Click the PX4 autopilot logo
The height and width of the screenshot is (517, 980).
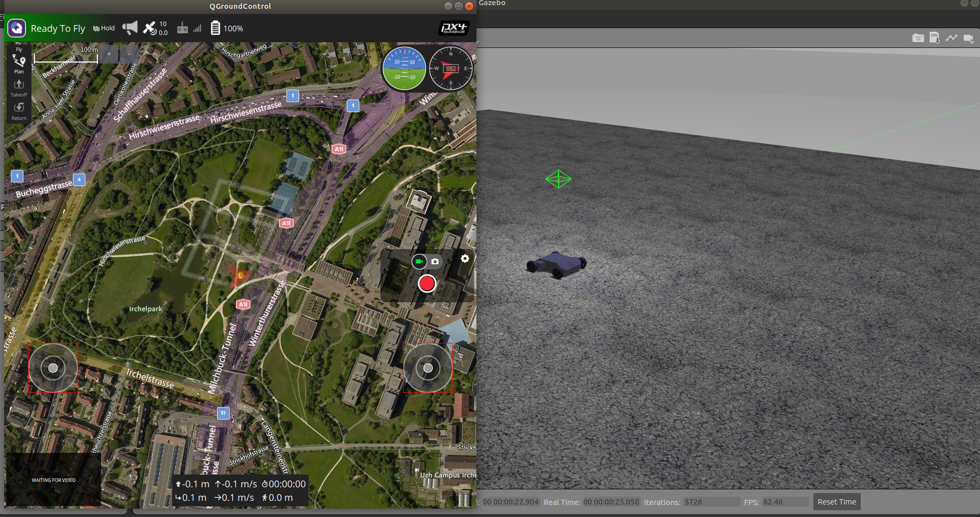(454, 28)
